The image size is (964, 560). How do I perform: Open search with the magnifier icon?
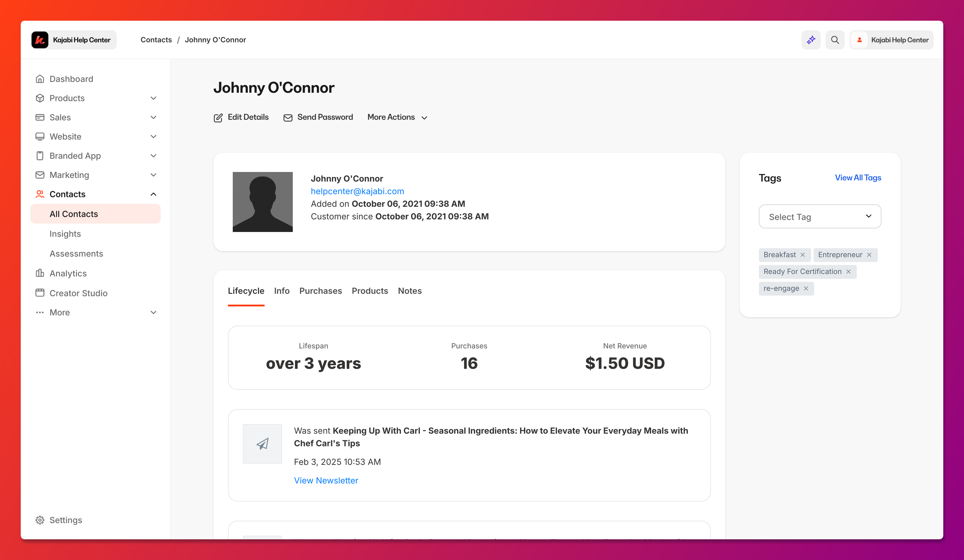(835, 40)
